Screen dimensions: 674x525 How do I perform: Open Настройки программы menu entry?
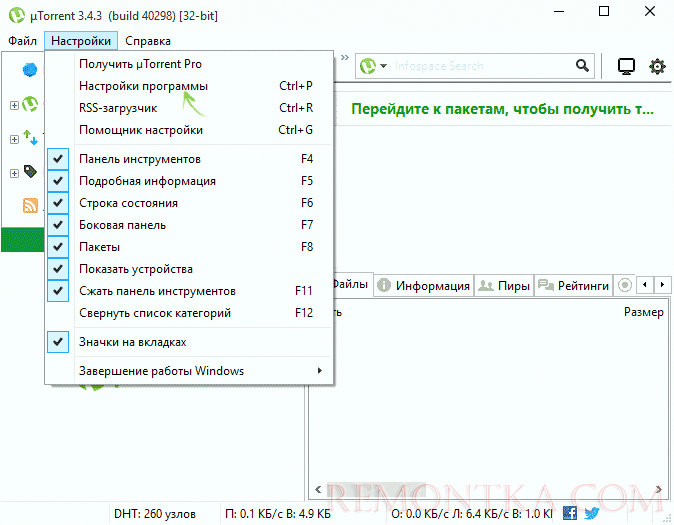pyautogui.click(x=189, y=86)
